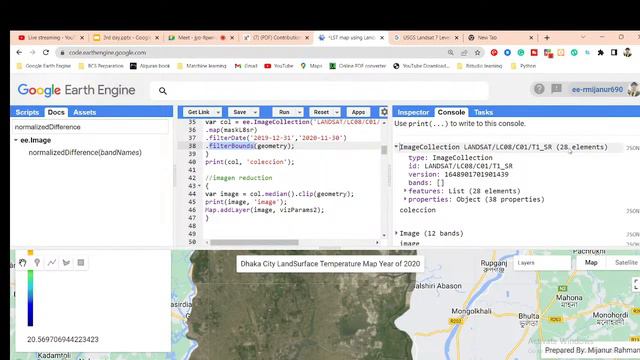Click the docs filter field with normalizedDifference
Image resolution: width=640 pixels, height=360 pixels.
90,127
